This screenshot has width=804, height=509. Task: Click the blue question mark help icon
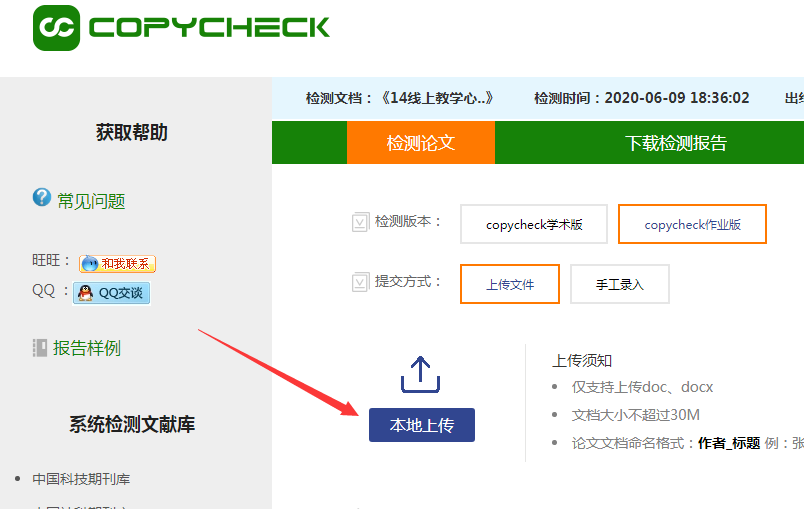(x=42, y=197)
